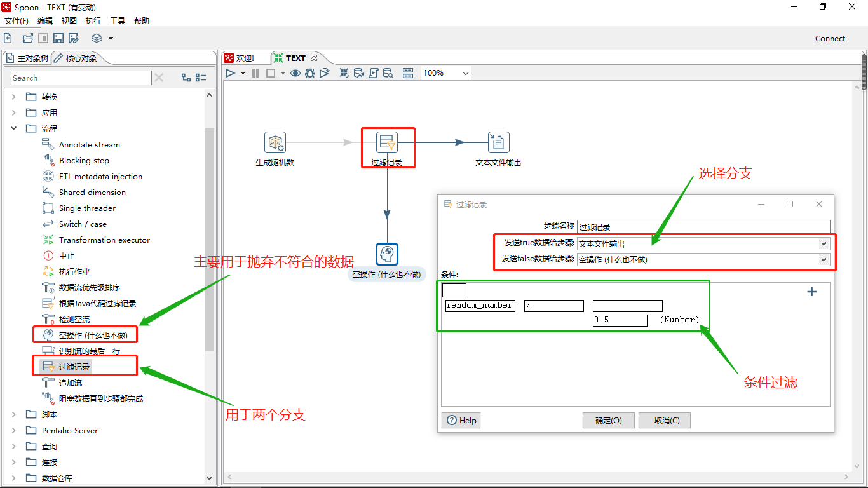This screenshot has height=488, width=868.
Task: Expand the 转换 folder
Action: tap(14, 97)
